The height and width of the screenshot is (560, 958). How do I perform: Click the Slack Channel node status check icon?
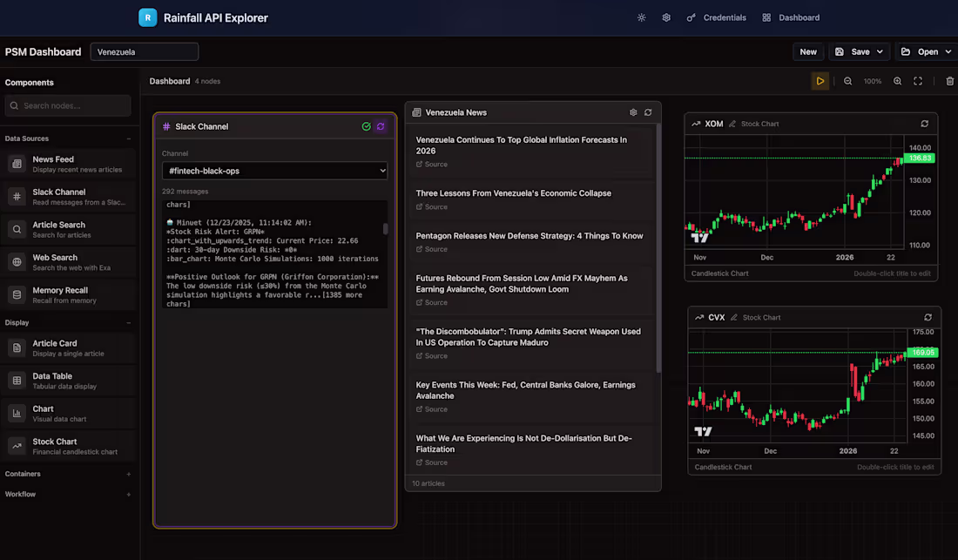click(366, 126)
